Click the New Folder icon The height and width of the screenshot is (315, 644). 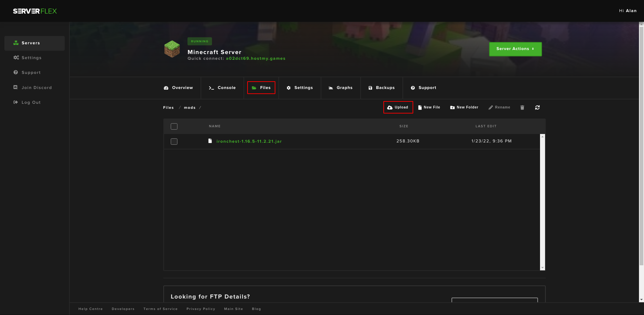pos(452,107)
